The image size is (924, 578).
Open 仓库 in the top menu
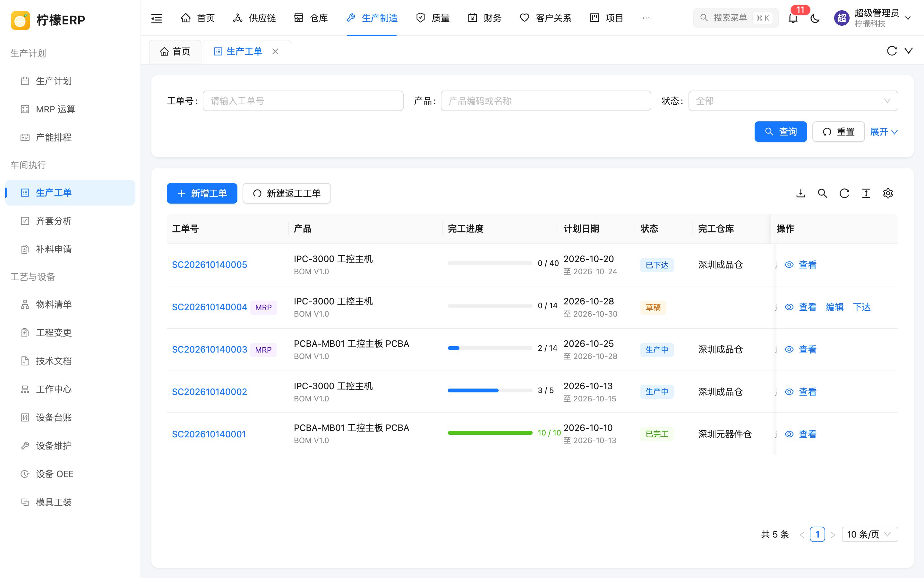[311, 18]
